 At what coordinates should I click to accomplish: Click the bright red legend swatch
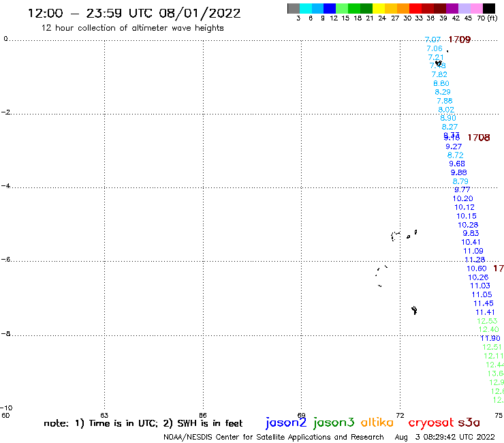click(x=415, y=8)
